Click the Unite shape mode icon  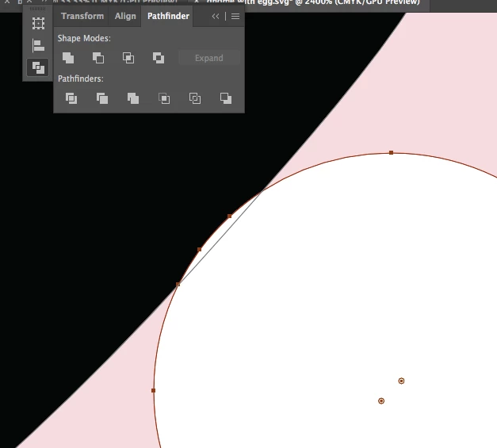point(68,58)
